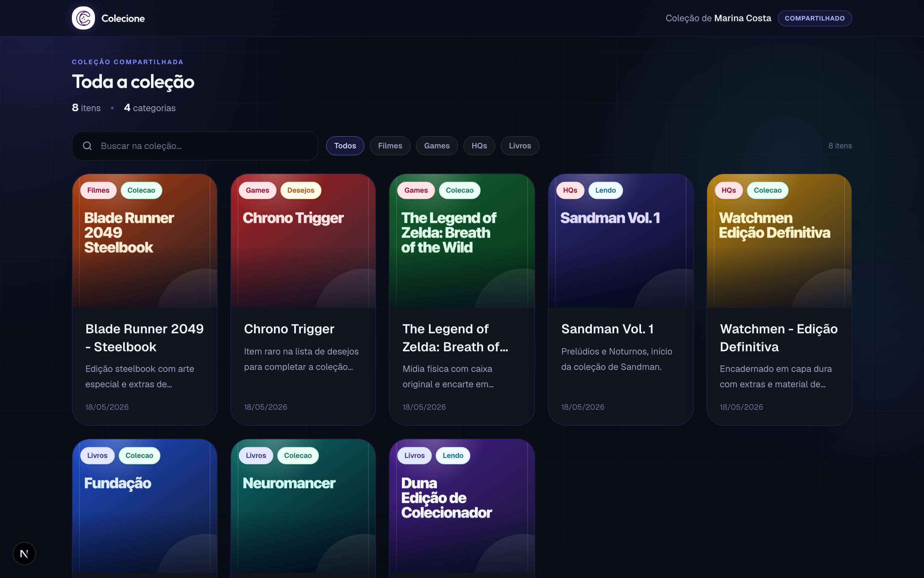Click the Colecao tag on Watchmen card
Viewport: 924px width, 578px height.
pyautogui.click(x=767, y=190)
